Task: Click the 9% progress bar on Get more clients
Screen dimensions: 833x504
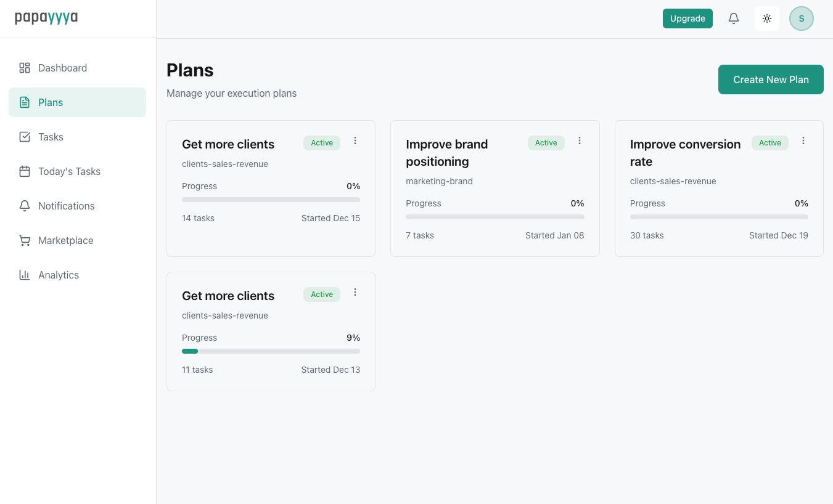Action: 271,351
